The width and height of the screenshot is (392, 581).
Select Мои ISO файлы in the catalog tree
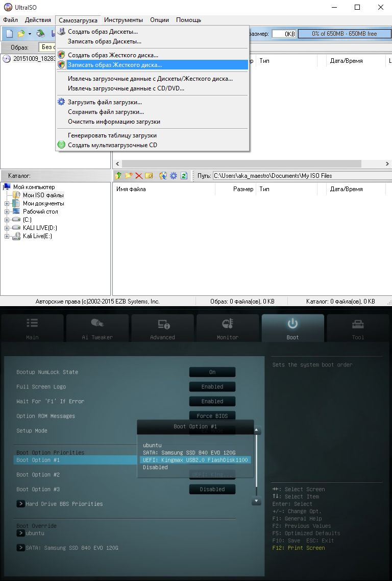point(43,195)
